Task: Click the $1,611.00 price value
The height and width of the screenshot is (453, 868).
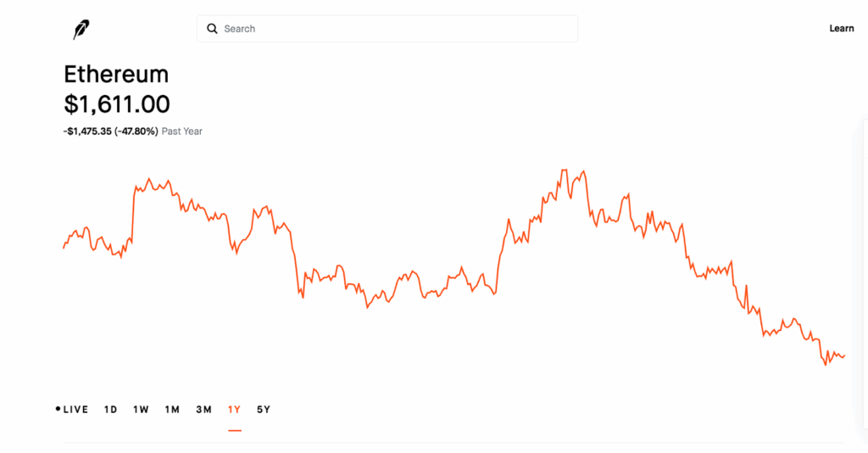Action: point(117,104)
